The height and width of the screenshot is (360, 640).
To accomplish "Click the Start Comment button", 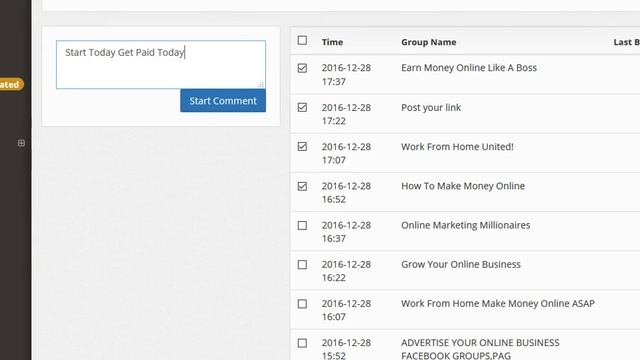I will [x=223, y=100].
